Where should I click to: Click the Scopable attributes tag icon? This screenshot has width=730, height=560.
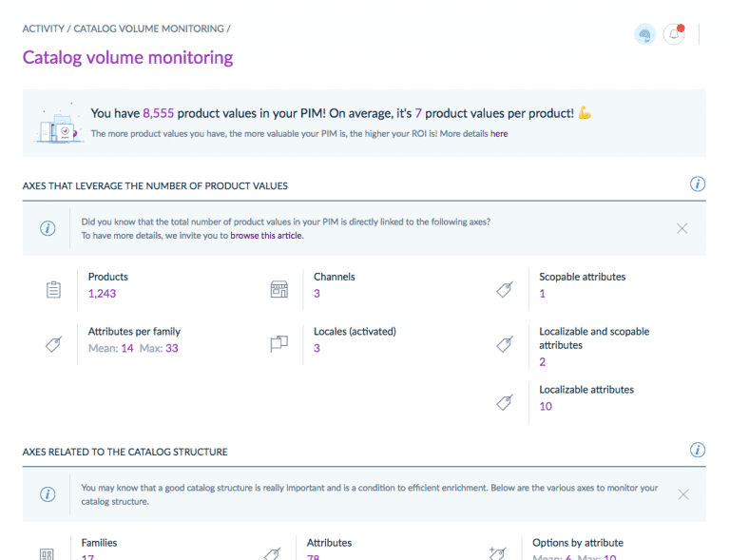pos(505,291)
